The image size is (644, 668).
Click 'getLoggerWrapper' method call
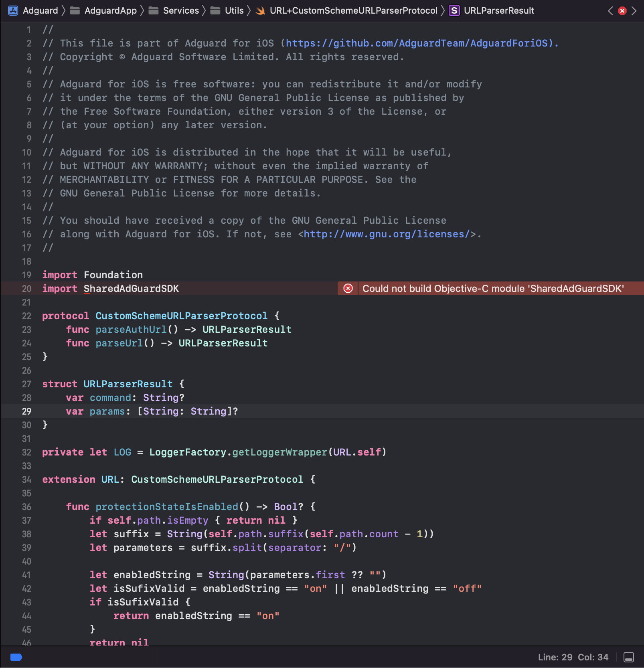click(280, 452)
